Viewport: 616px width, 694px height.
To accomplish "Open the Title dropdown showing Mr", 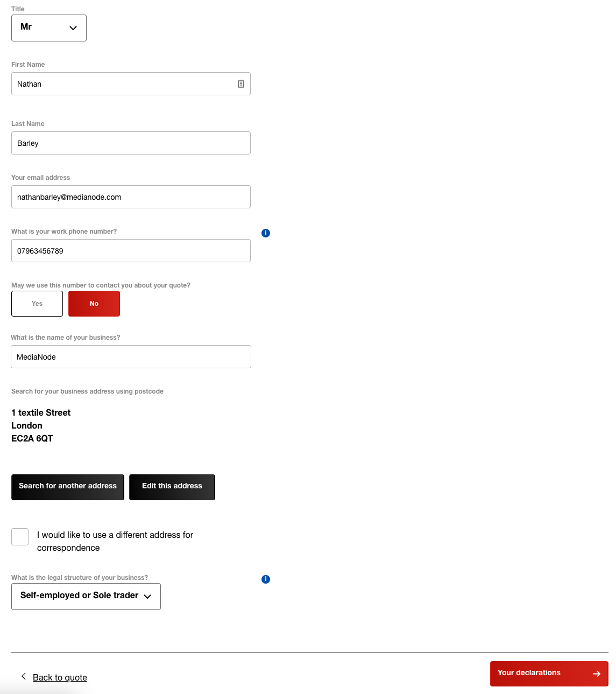I will pos(49,28).
